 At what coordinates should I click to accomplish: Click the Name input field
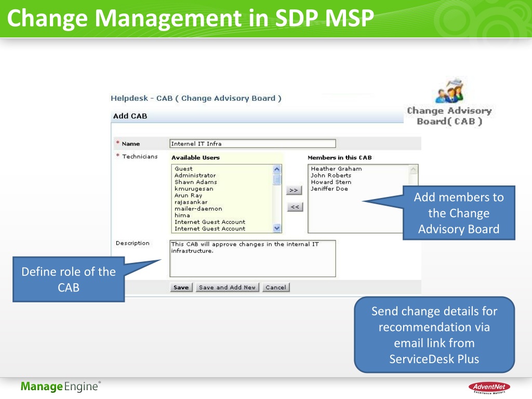(252, 143)
